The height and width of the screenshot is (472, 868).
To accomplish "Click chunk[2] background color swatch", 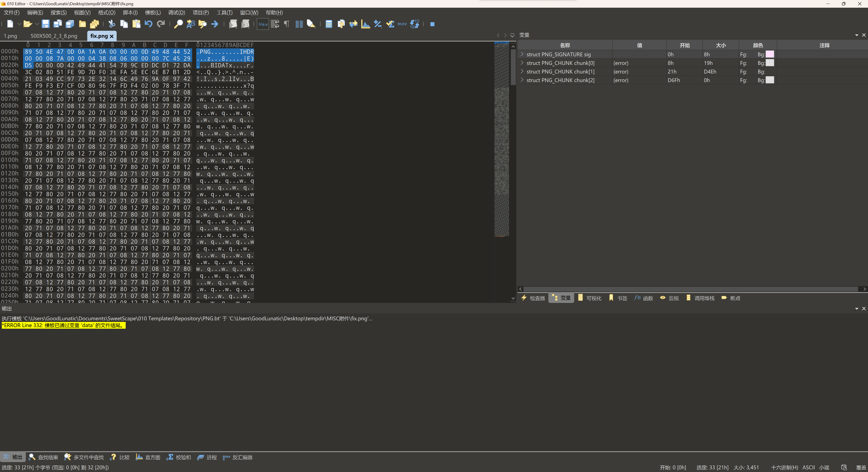I will (x=770, y=80).
